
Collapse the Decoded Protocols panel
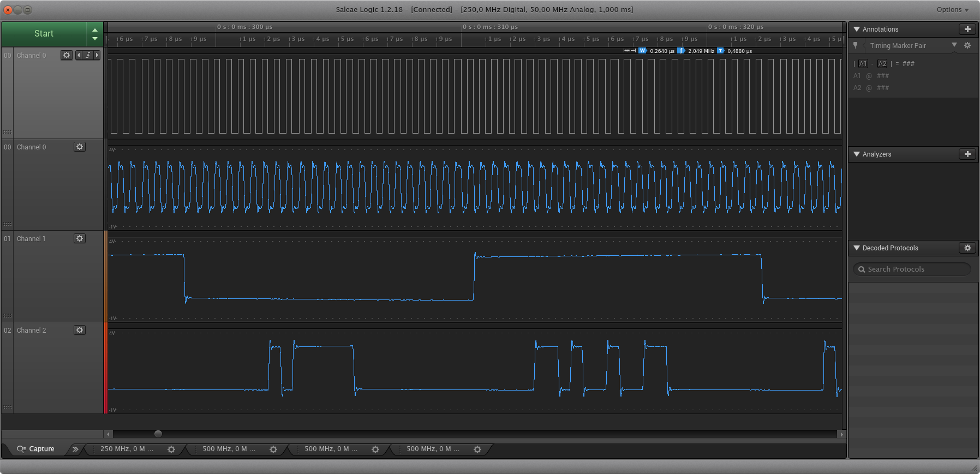[857, 248]
